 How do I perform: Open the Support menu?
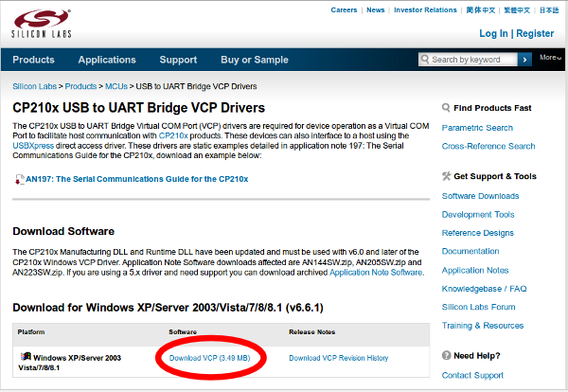click(x=178, y=60)
